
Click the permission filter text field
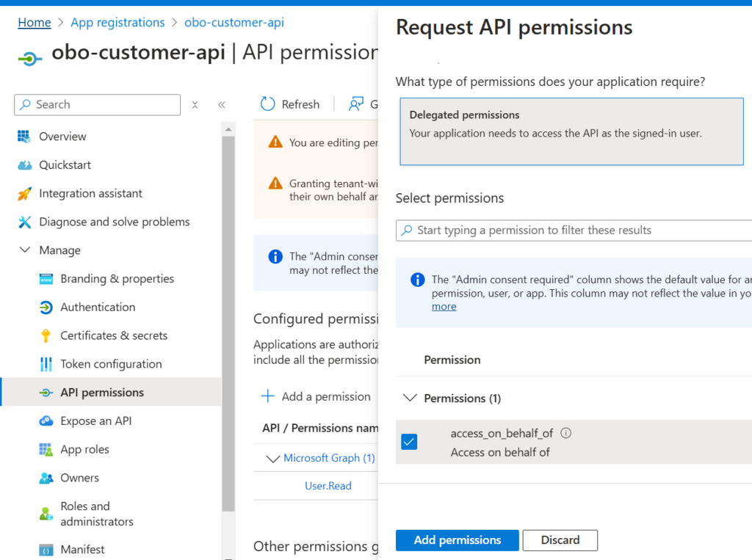pos(574,230)
